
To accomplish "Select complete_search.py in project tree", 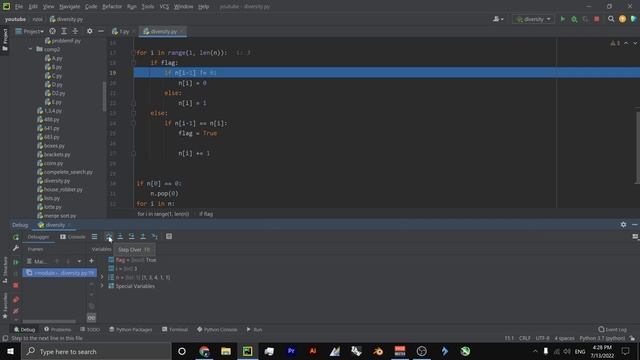I will [64, 172].
